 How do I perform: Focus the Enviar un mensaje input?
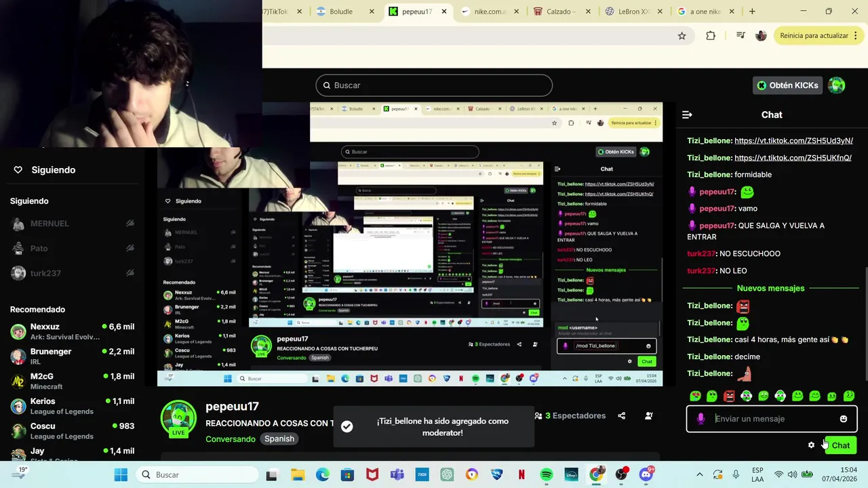772,419
